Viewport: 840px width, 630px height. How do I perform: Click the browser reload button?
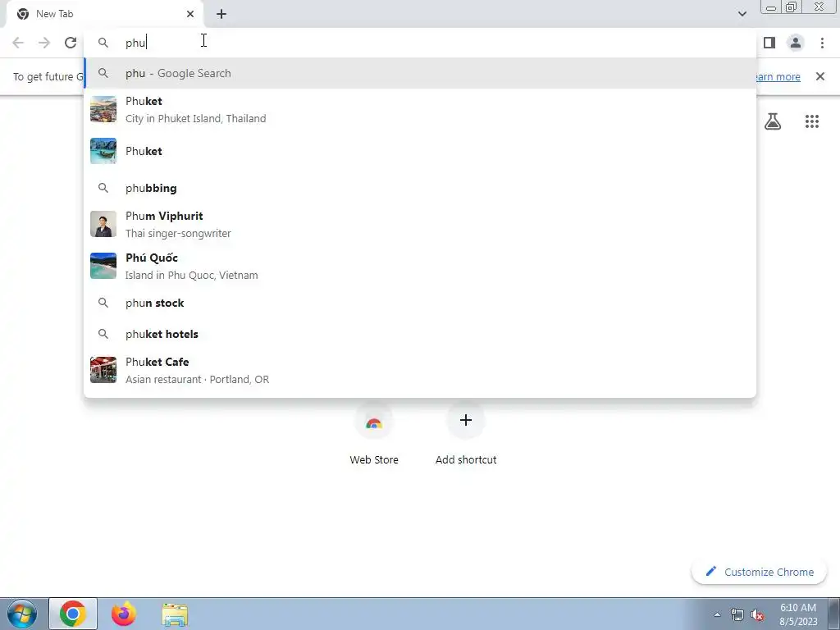pos(71,43)
